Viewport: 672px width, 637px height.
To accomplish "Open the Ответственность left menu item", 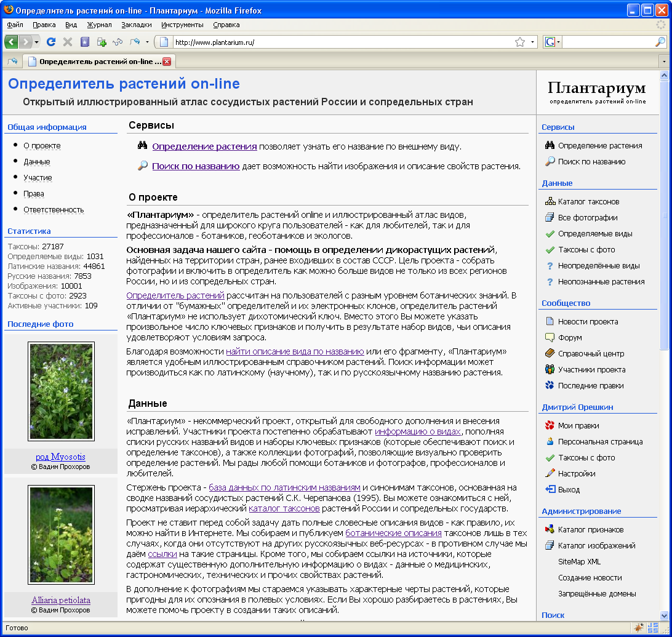I will click(54, 210).
